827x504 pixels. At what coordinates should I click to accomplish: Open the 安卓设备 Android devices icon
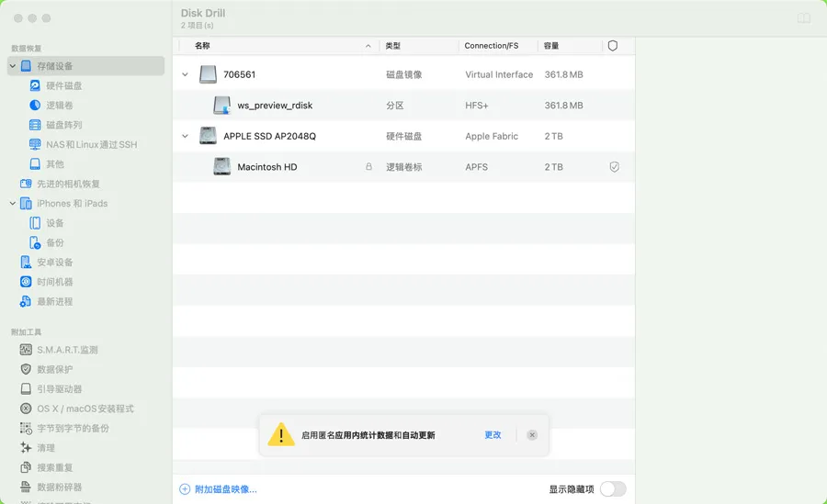(x=27, y=263)
